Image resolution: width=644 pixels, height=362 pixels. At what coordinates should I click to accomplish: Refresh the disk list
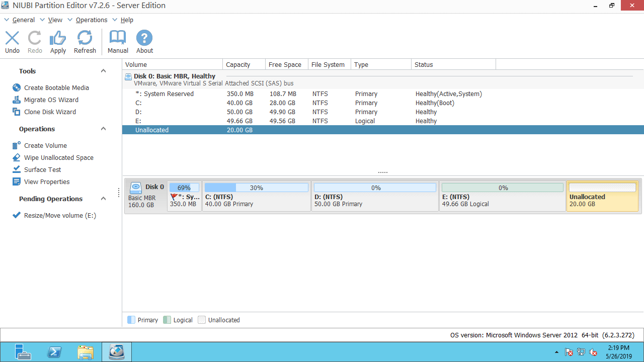tap(85, 42)
